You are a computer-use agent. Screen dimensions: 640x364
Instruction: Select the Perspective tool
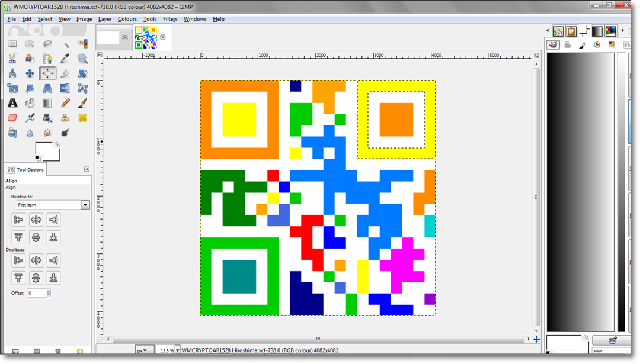tap(47, 88)
